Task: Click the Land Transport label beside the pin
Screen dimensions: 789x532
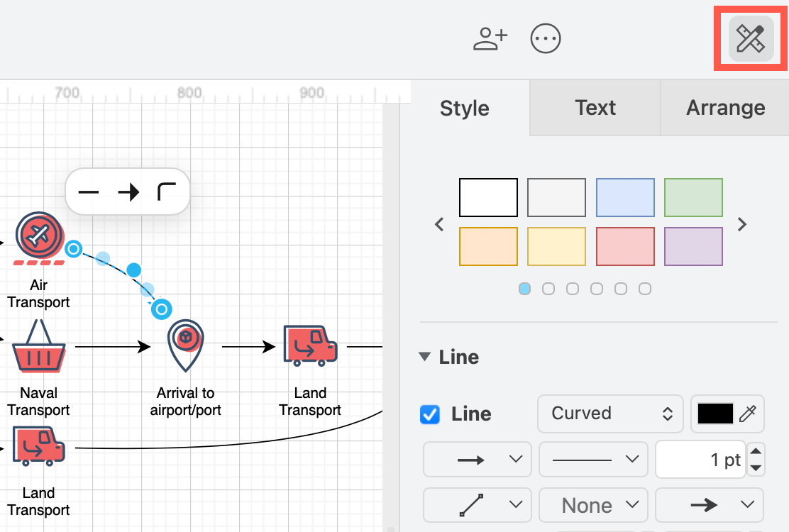Action: [311, 401]
